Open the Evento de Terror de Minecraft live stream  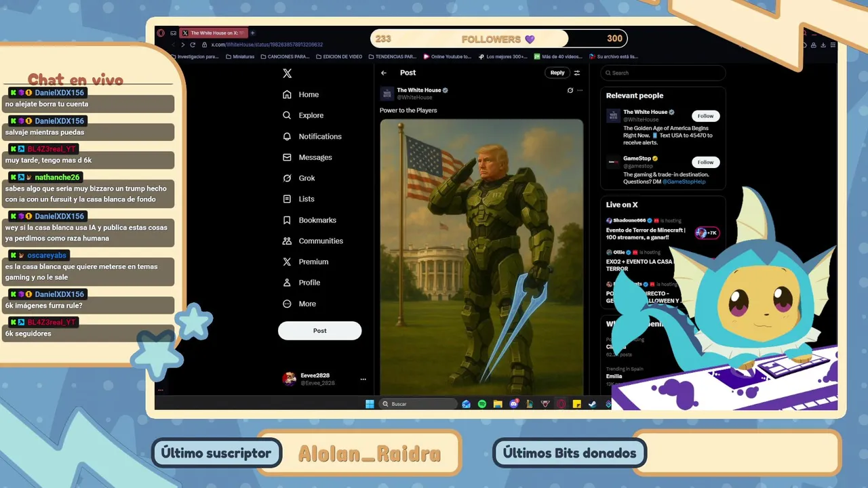[x=646, y=233]
